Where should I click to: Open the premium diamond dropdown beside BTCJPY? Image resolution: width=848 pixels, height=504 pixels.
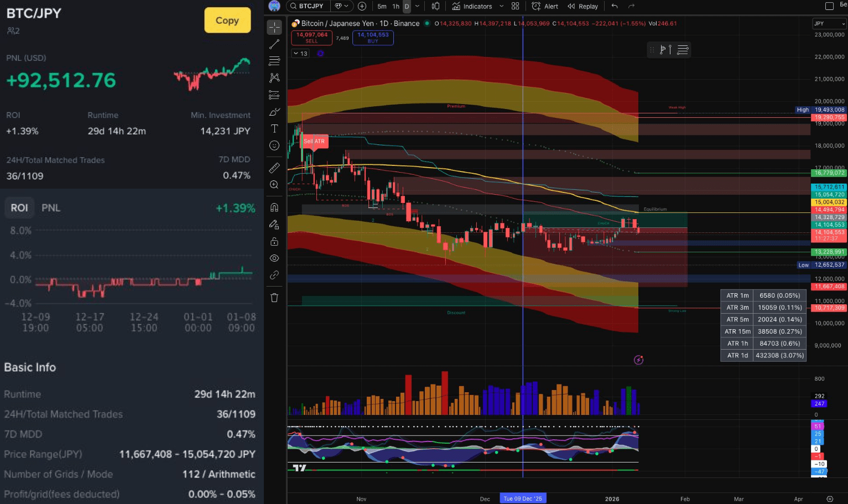(x=342, y=6)
